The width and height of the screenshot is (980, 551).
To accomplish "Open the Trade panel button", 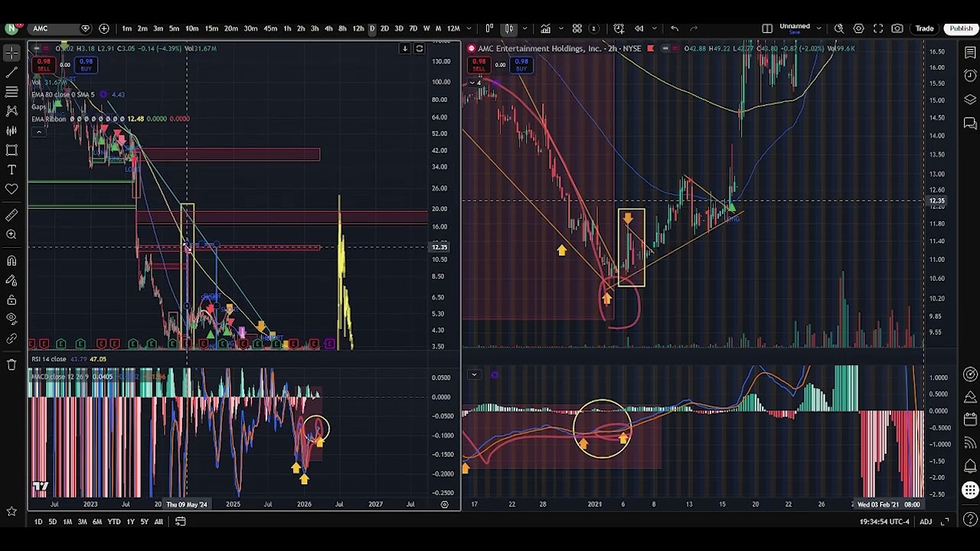I will click(x=925, y=28).
